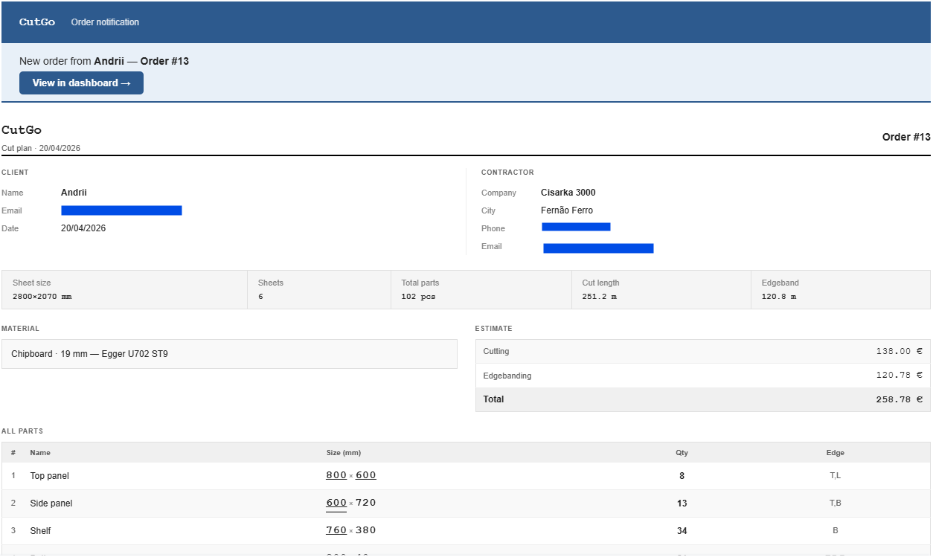
Task: Select the city Fernão Ferro
Action: point(567,210)
